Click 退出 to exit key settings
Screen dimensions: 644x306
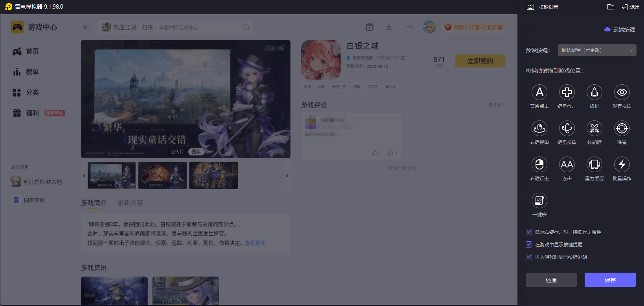click(631, 7)
